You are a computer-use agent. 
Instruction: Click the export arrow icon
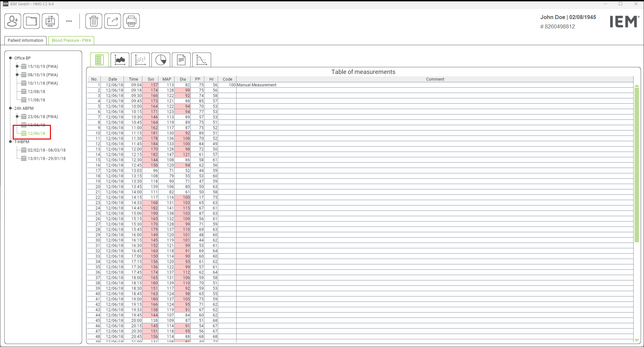[113, 21]
